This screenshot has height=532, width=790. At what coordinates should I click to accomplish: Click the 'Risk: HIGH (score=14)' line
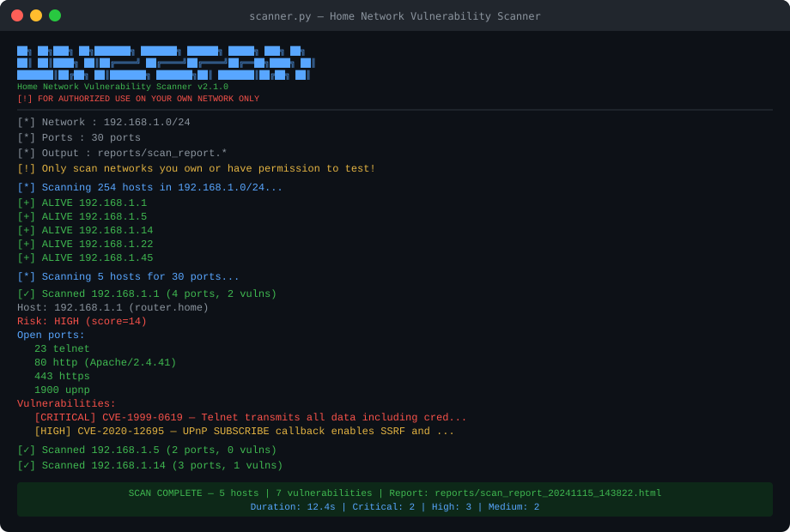pyautogui.click(x=82, y=321)
